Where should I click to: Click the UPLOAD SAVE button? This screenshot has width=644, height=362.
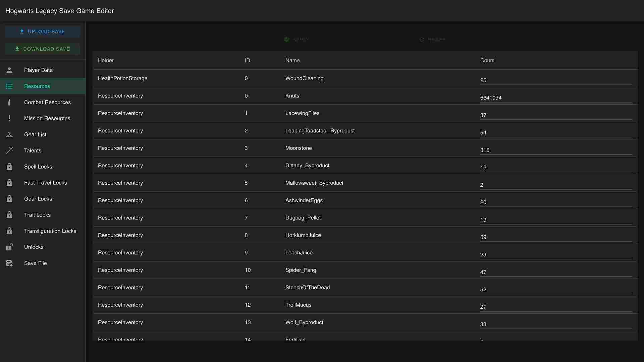pyautogui.click(x=43, y=32)
